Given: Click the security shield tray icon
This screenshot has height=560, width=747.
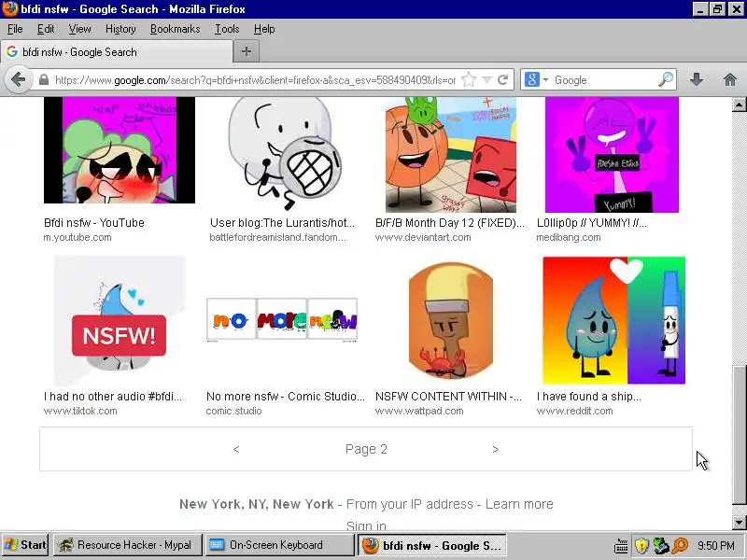Looking at the screenshot, I should 641,546.
